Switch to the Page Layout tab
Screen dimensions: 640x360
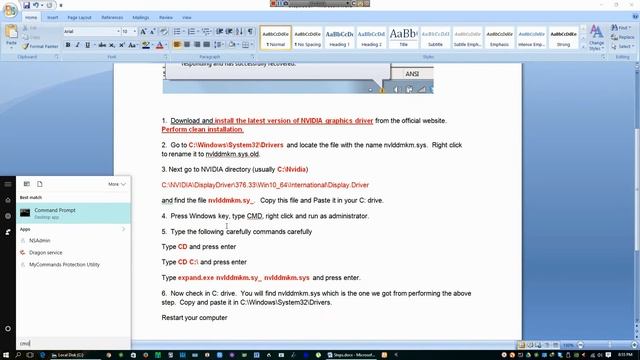click(x=79, y=18)
